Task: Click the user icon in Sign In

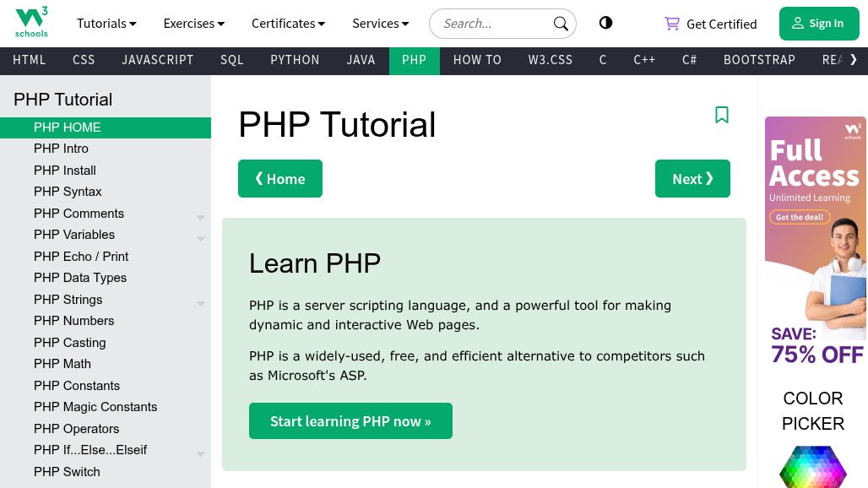Action: coord(798,24)
